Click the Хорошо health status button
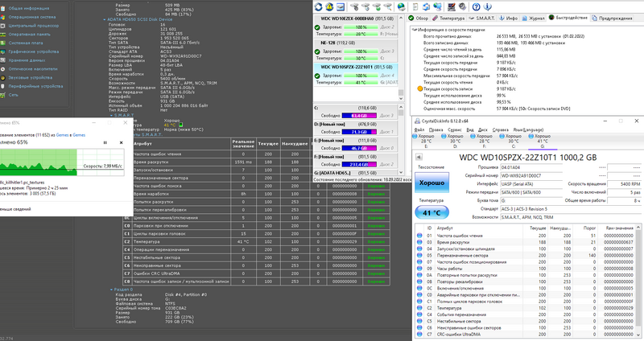Image resolution: width=644 pixels, height=341 pixels. point(431,183)
